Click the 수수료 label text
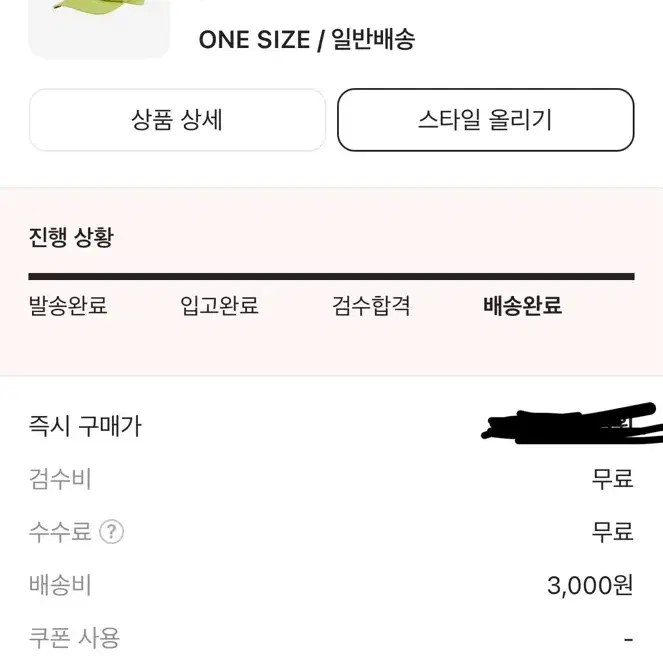Image resolution: width=663 pixels, height=663 pixels. (x=60, y=531)
